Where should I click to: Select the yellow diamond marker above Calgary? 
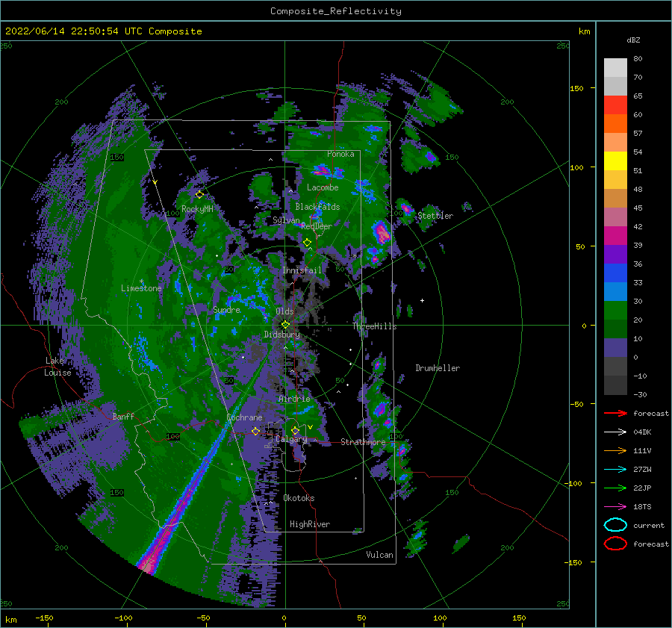click(x=295, y=430)
